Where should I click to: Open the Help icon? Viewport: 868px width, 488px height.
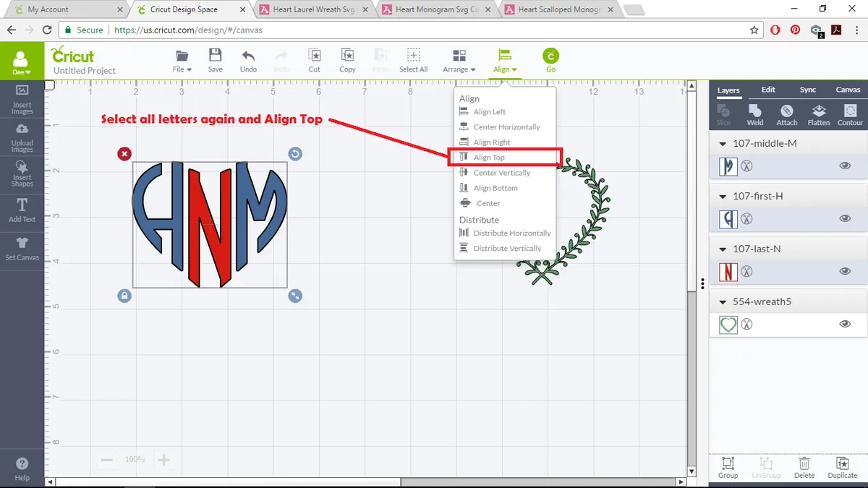(22, 468)
